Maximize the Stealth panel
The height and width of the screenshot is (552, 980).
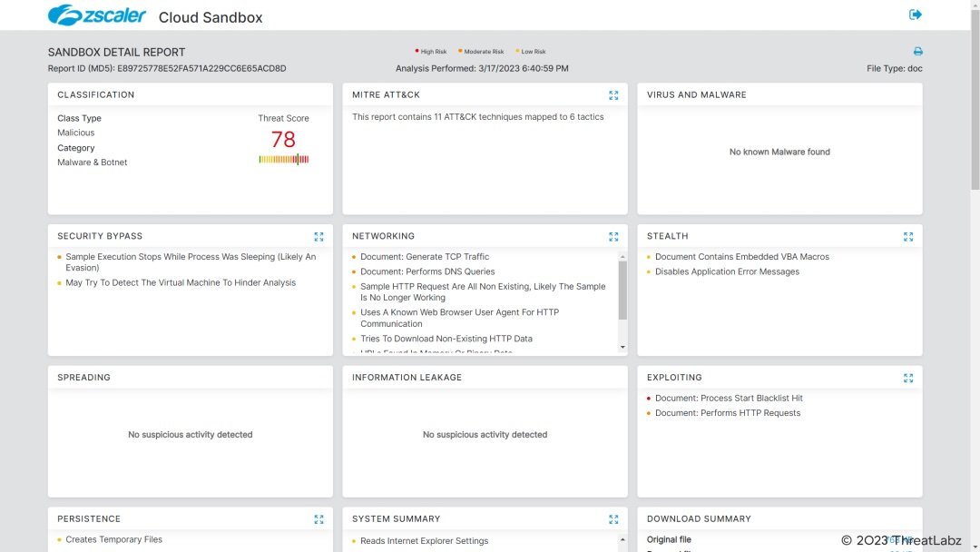coord(908,237)
